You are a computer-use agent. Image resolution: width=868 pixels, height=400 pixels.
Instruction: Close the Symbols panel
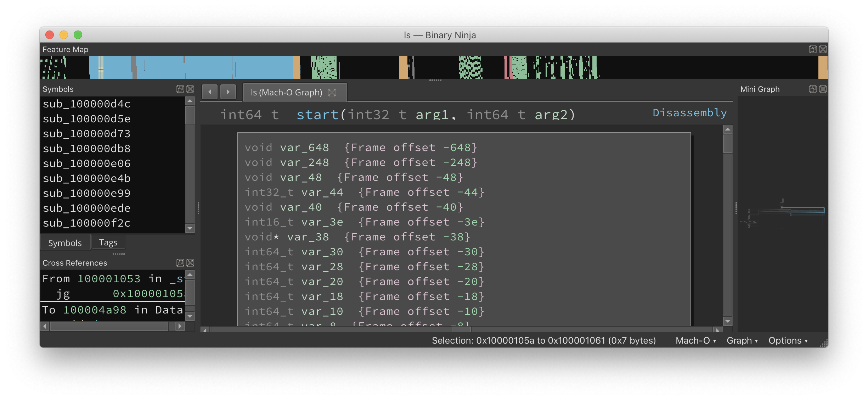190,89
